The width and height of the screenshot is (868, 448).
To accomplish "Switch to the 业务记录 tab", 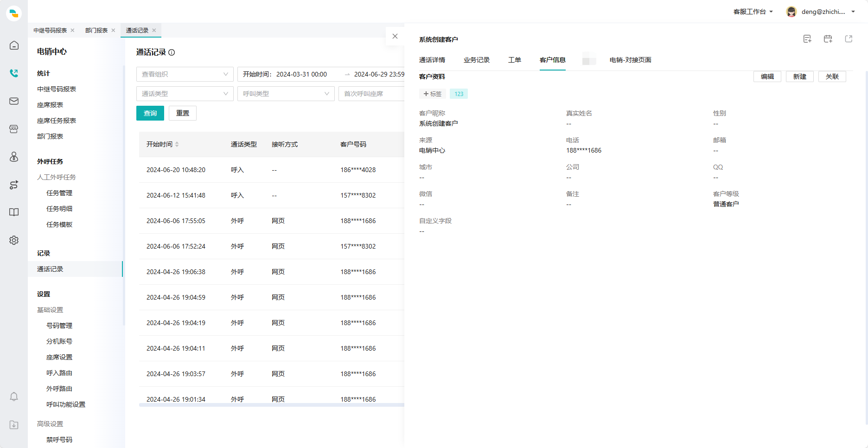I will 477,60.
